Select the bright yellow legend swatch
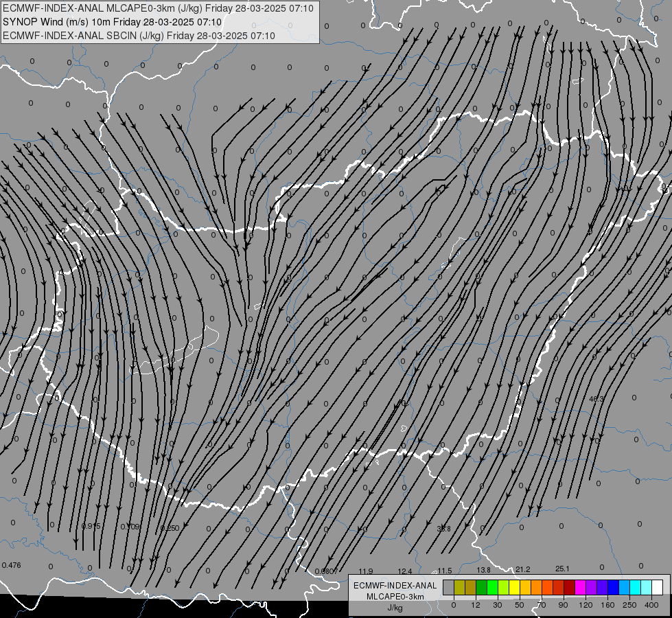This screenshot has height=618, width=672. pyautogui.click(x=514, y=587)
